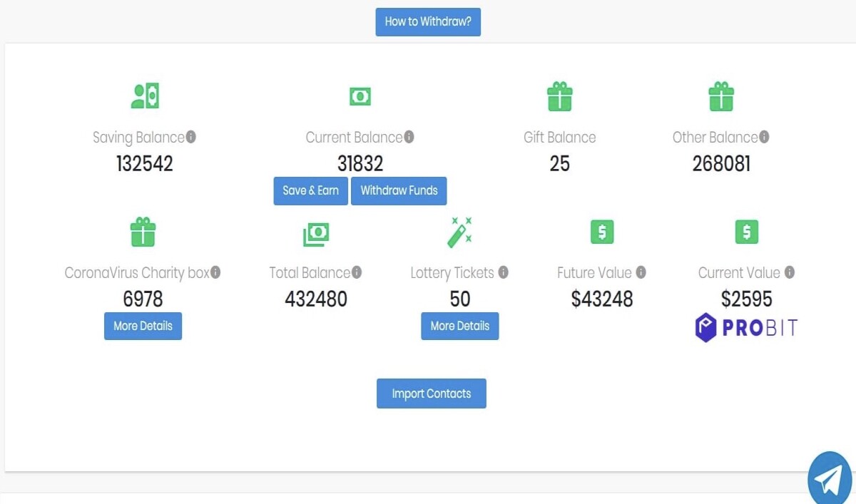
Task: Click the ProBit exchange logo
Action: (x=746, y=328)
